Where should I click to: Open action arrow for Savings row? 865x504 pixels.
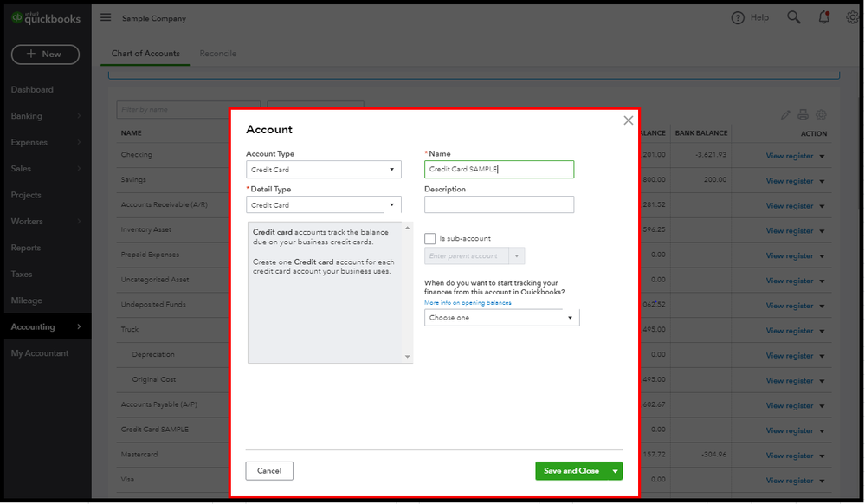(822, 181)
